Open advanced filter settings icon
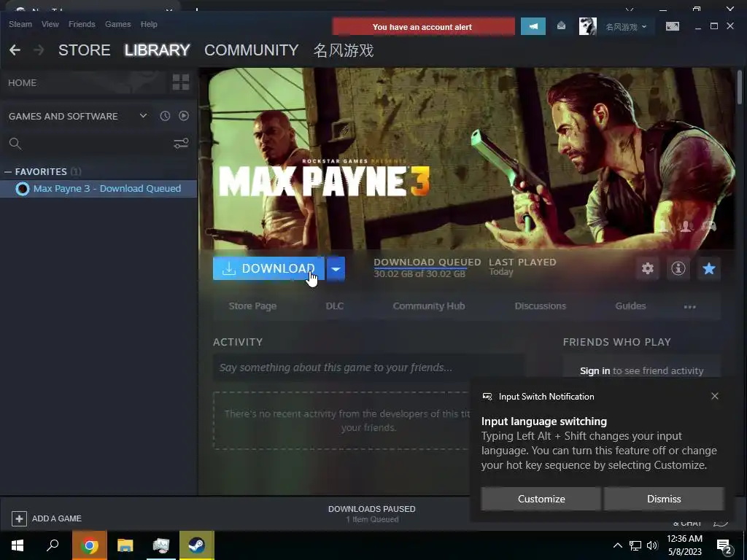Image resolution: width=747 pixels, height=560 pixels. click(x=181, y=144)
